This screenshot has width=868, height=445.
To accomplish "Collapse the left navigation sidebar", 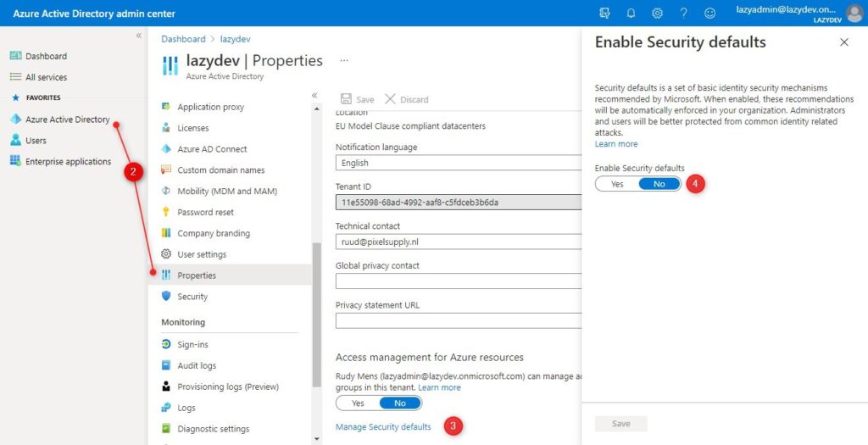I will pyautogui.click(x=138, y=36).
